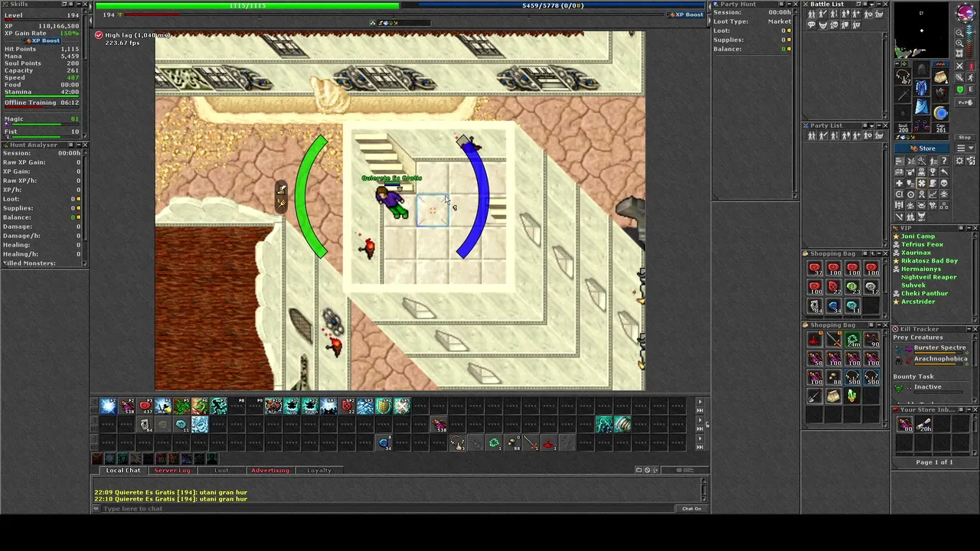The height and width of the screenshot is (551, 980).
Task: Toggle the chase opponent running figure
Action: coord(971,77)
